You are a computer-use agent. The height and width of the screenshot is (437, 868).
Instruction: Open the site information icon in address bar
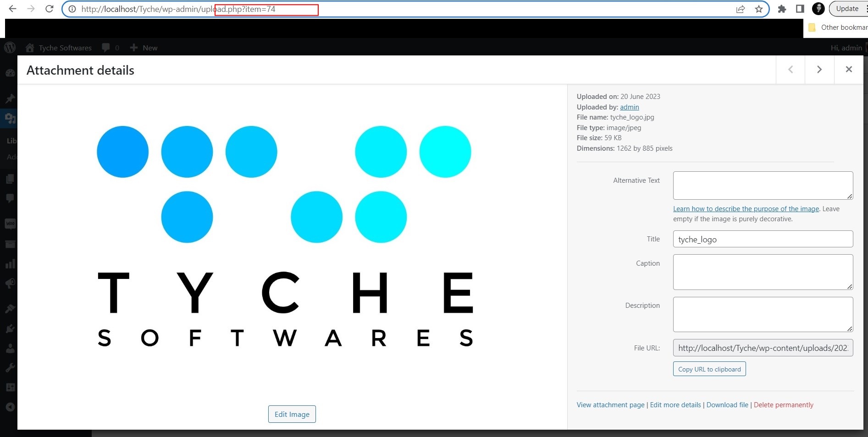coord(72,9)
